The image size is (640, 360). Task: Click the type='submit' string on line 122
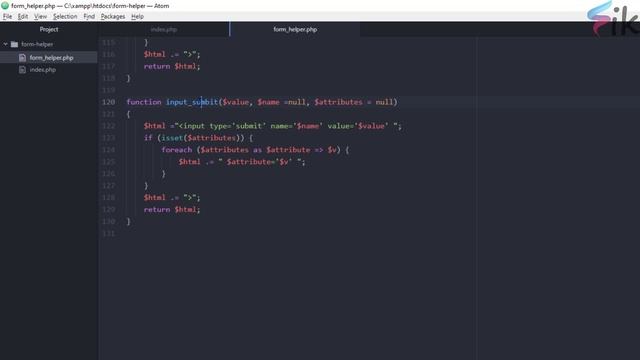[x=238, y=126]
